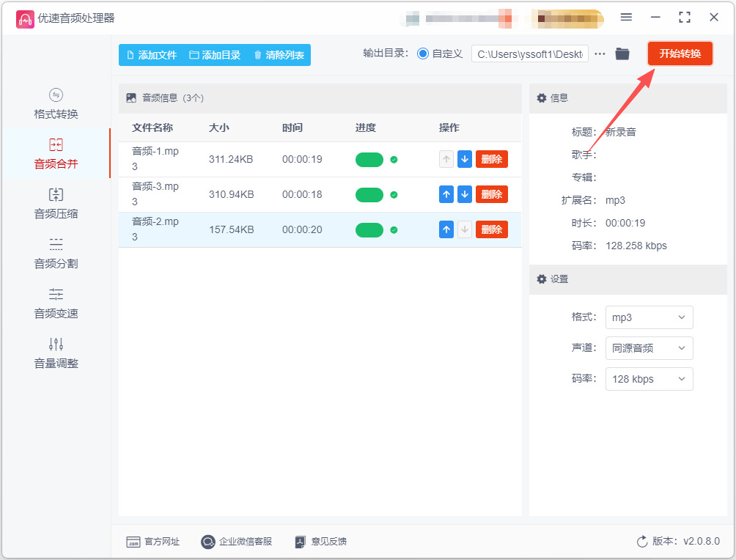The height and width of the screenshot is (560, 736).
Task: Switch to 音频压缩 in sidebar
Action: pyautogui.click(x=56, y=204)
